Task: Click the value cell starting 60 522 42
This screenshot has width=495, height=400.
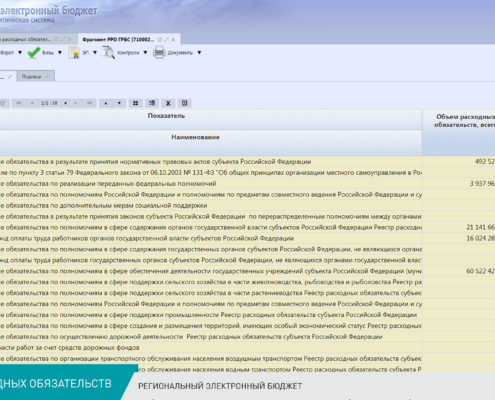Action: pyautogui.click(x=459, y=271)
